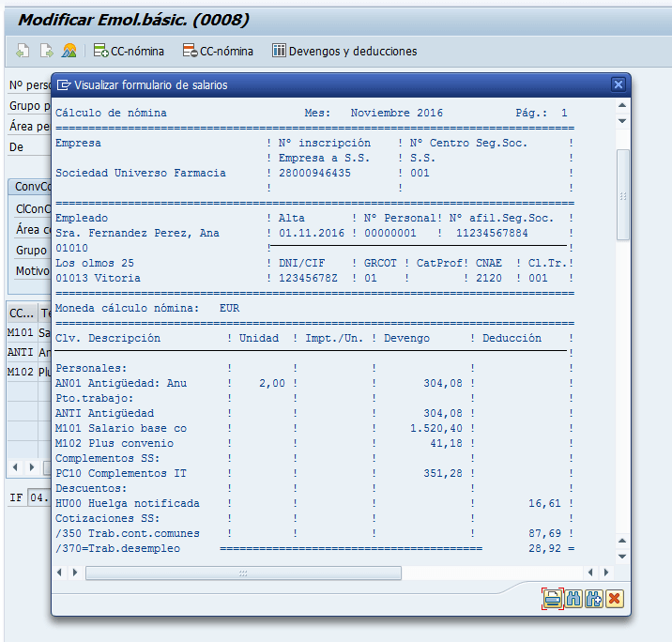
Task: Click affiliation number 11234567884
Action: coord(492,233)
